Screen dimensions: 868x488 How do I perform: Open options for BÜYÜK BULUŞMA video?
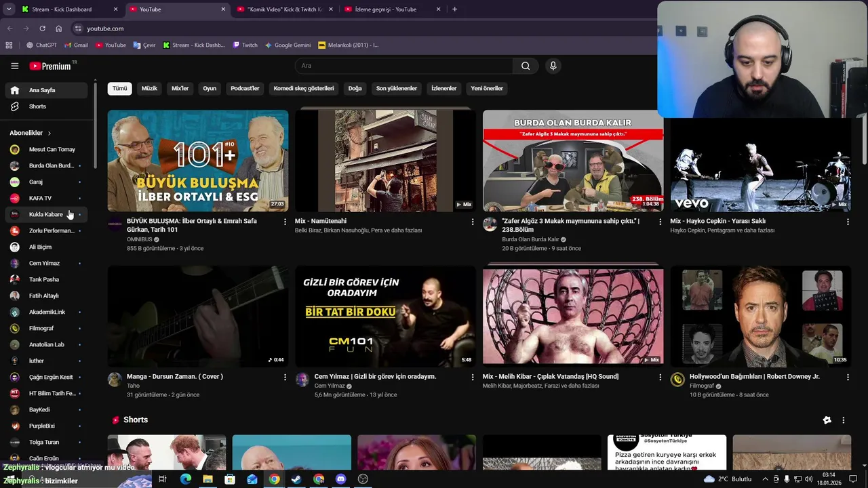(285, 222)
